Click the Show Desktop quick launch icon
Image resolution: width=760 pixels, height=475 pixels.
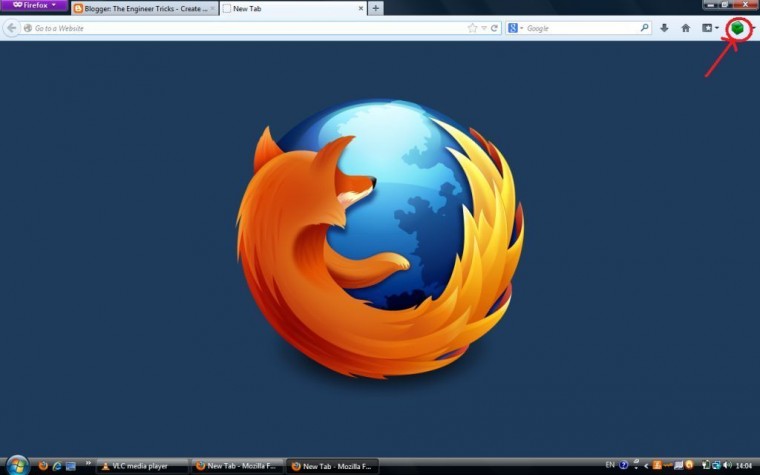[71, 466]
